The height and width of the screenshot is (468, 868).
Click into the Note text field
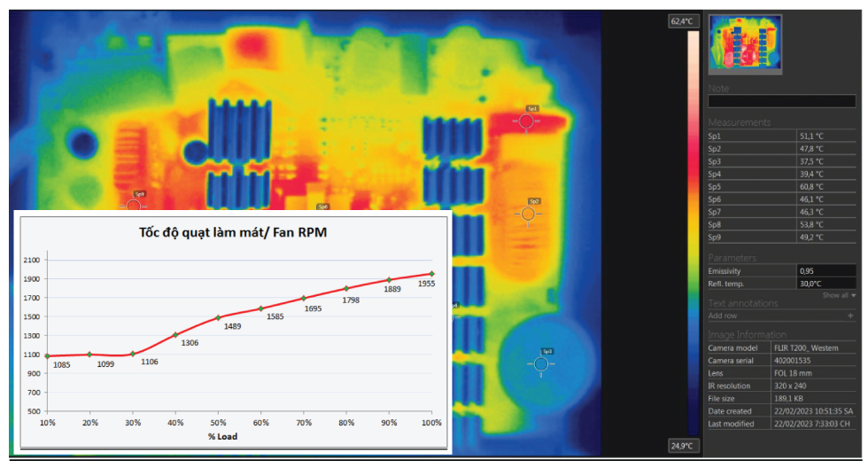[x=781, y=101]
